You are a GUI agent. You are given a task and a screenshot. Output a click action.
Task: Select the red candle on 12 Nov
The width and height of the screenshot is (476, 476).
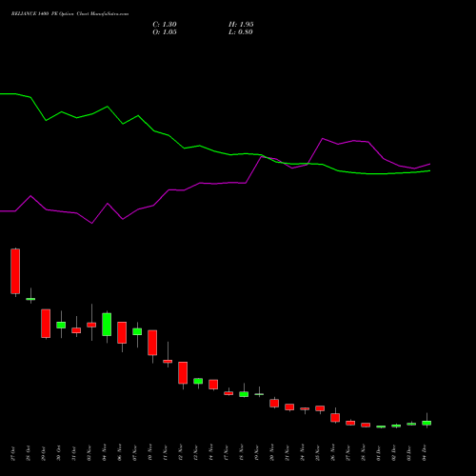pos(183,373)
